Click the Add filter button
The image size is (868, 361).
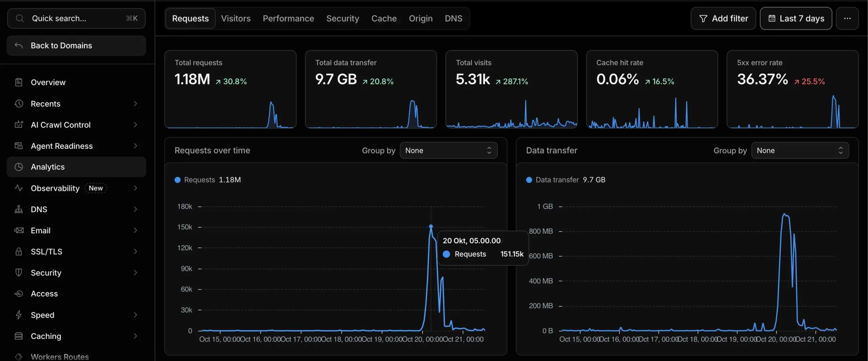pos(723,18)
